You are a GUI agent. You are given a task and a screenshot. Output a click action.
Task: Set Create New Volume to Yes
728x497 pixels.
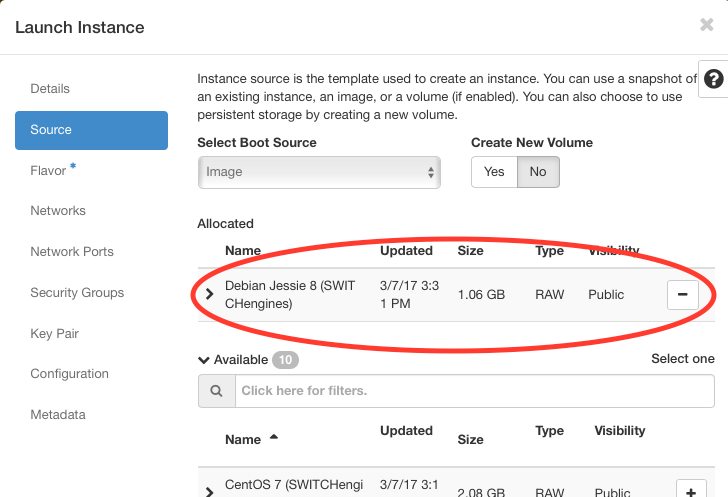(x=494, y=172)
